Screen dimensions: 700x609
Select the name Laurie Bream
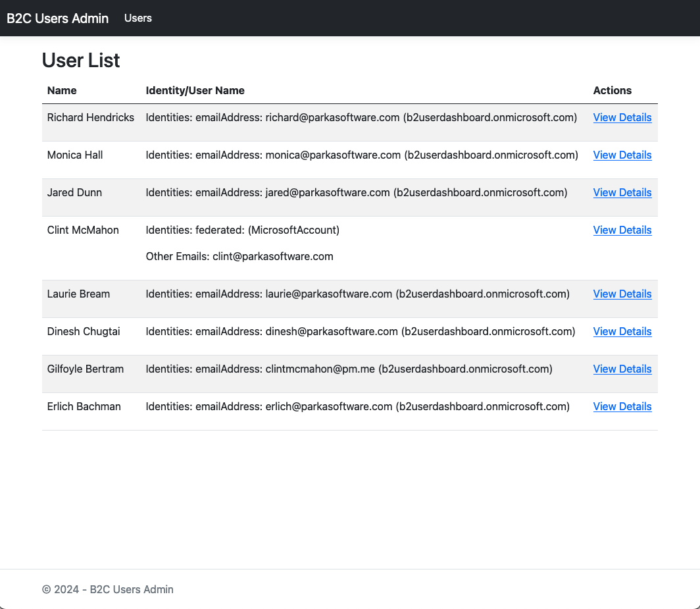78,294
